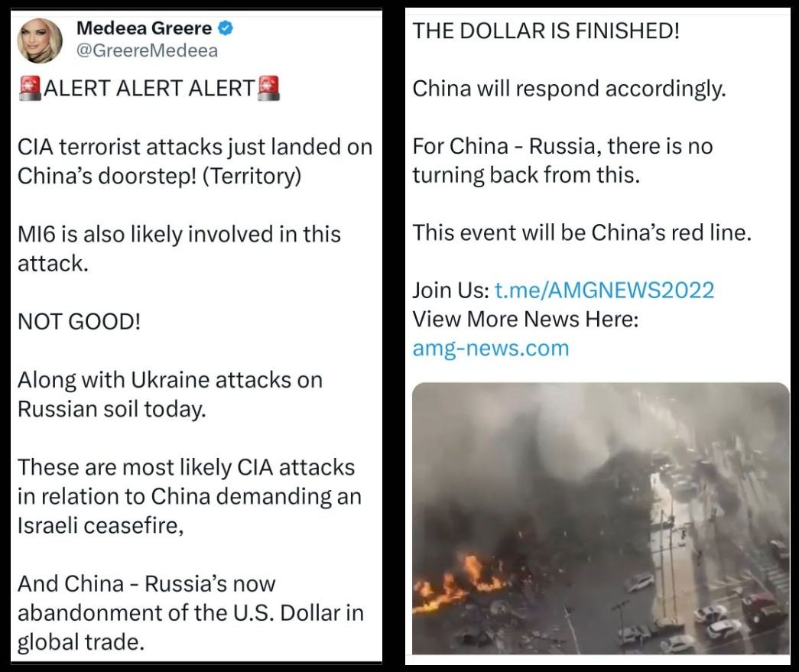Click the Medeea Greere profile avatar
The height and width of the screenshot is (672, 799).
pyautogui.click(x=40, y=41)
